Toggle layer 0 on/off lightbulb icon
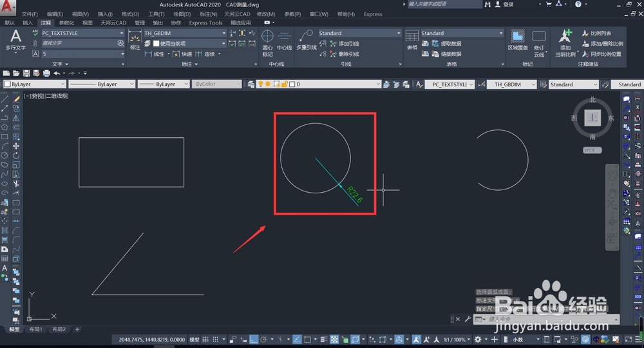Viewport: 644px width, 348px height. [260, 84]
